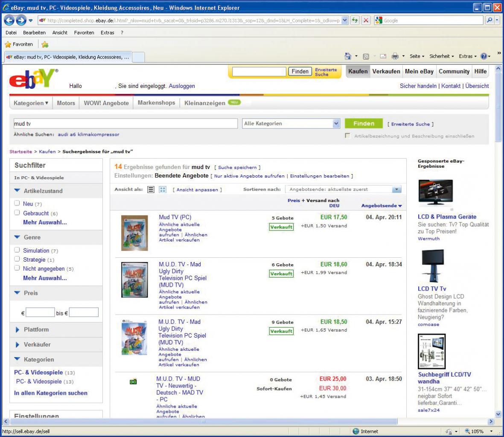Click the browser Forward arrow button
The image size is (504, 437).
21,20
